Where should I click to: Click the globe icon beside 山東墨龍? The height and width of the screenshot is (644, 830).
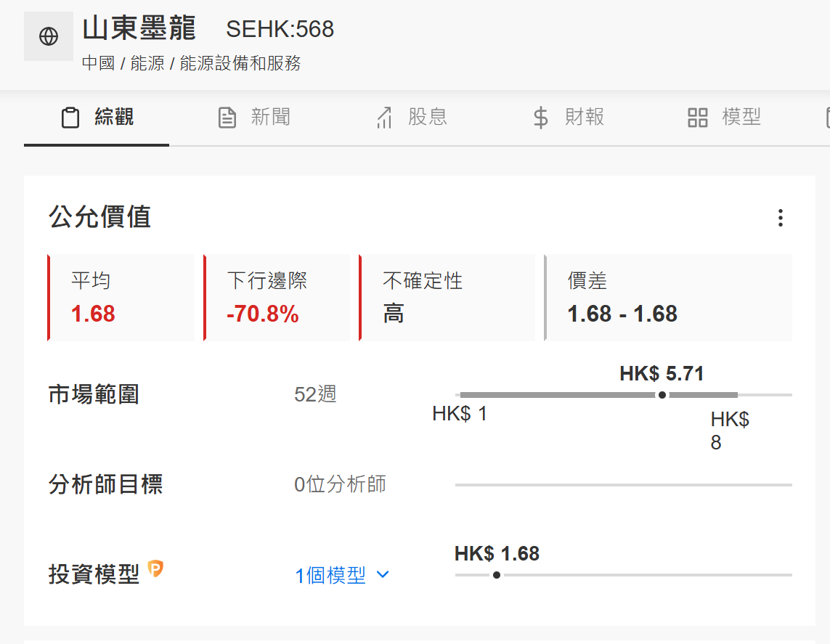point(49,36)
